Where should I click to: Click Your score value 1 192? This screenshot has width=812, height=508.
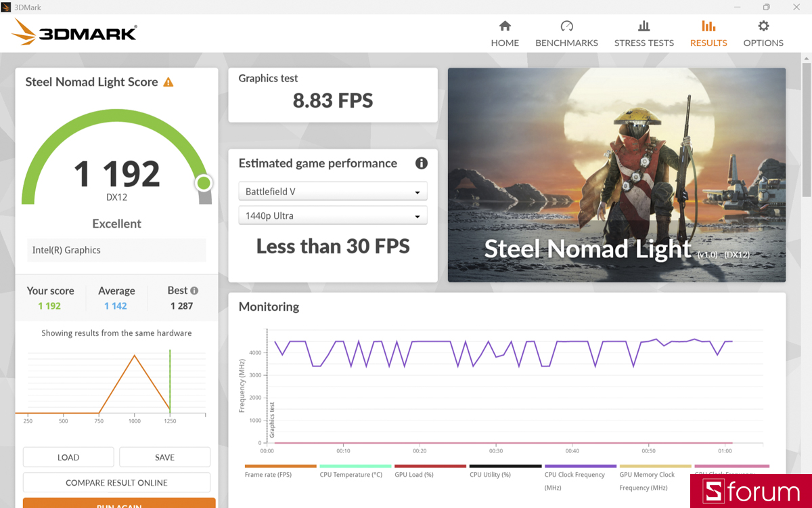[49, 306]
